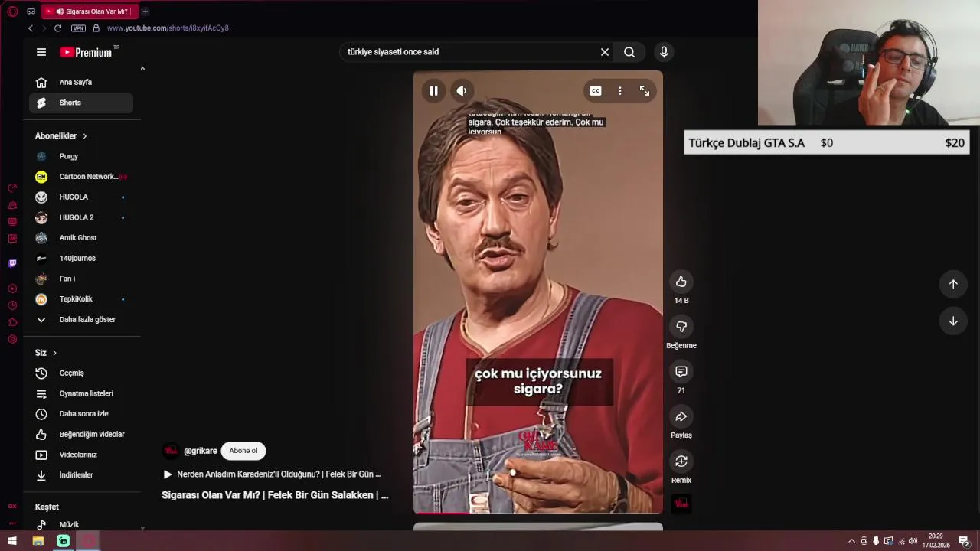
Task: Click the Opera GX browser menu logo
Action: click(x=12, y=11)
